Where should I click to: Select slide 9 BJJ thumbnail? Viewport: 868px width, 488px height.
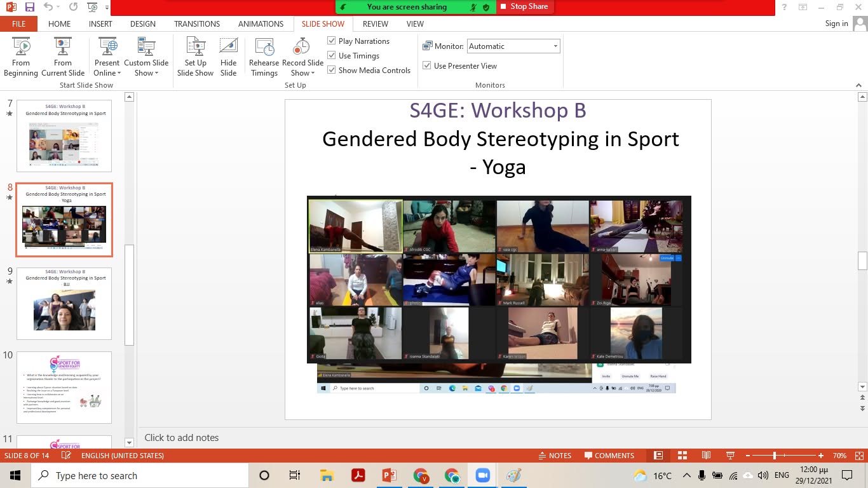[64, 304]
